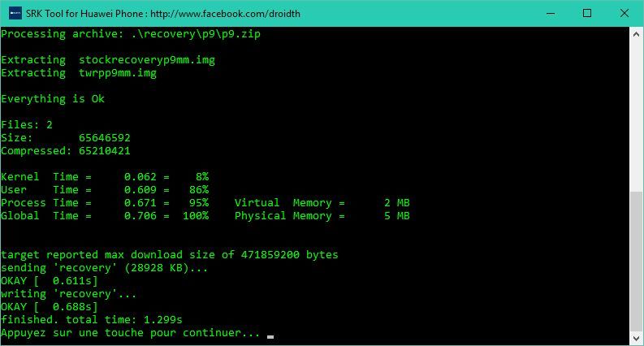Screen dimensions: 644x346
Task: Click the 'Files: 2' line
Action: (27, 125)
